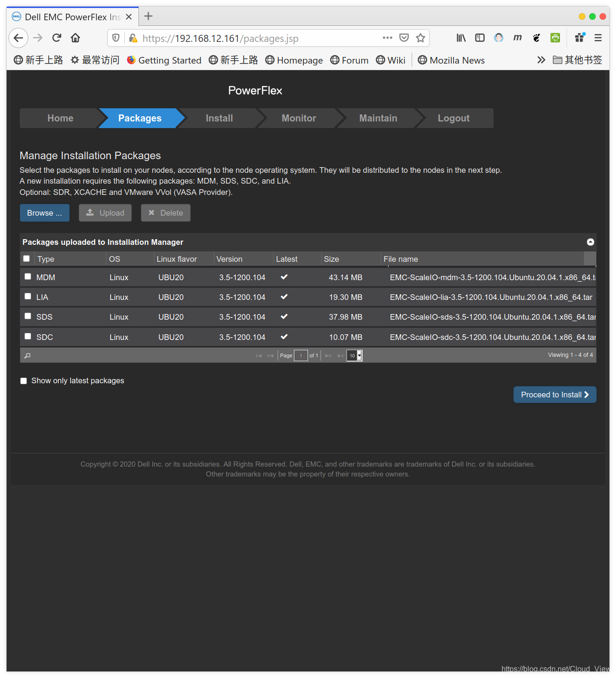This screenshot has width=616, height=678.
Task: Go to next page of package table
Action: (x=329, y=355)
